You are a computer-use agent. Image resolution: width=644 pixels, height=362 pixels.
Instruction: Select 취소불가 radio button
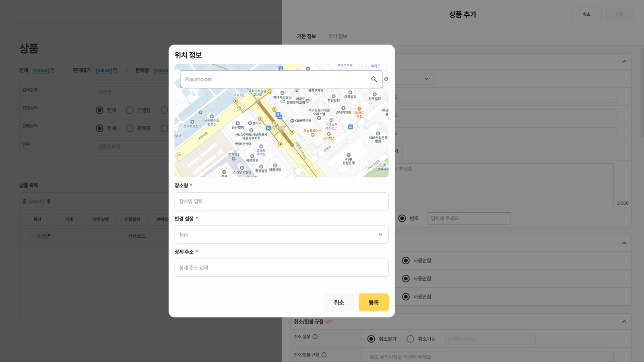[371, 339]
